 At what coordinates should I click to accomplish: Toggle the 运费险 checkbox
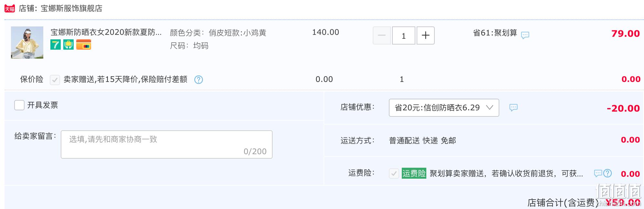(394, 174)
